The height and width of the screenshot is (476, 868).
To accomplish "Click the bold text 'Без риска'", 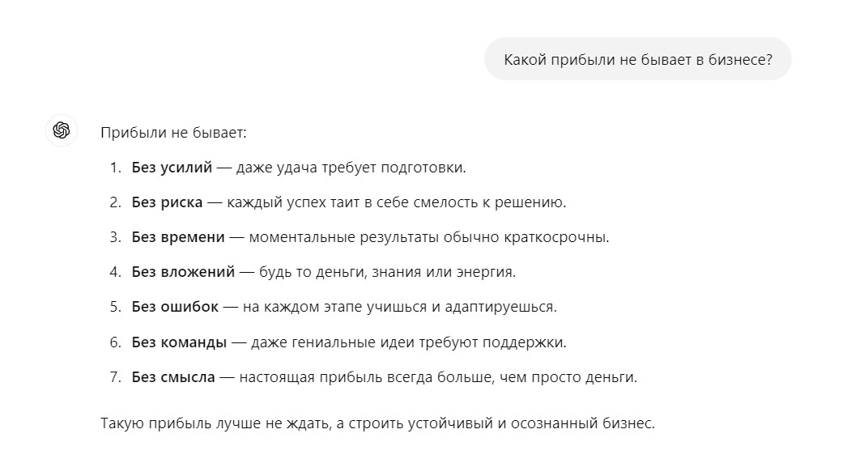I will coord(167,202).
